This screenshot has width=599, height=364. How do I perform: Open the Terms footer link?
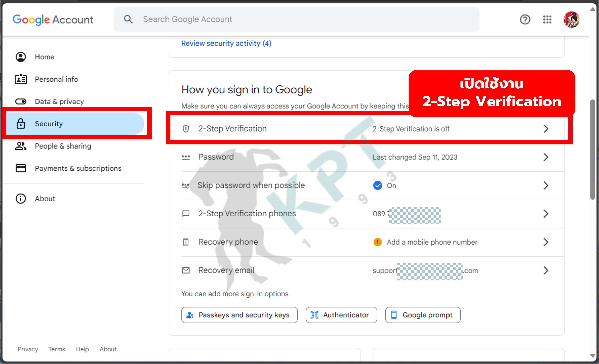point(57,349)
